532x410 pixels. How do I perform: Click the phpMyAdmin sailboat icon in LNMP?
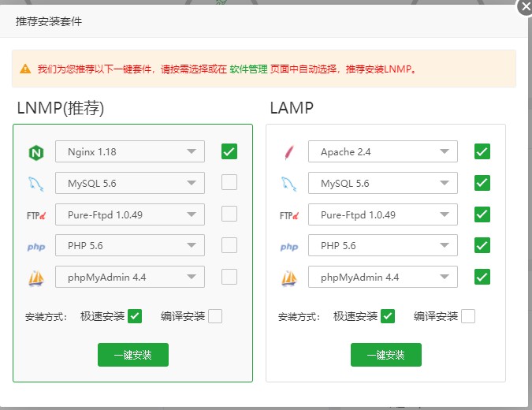click(36, 278)
